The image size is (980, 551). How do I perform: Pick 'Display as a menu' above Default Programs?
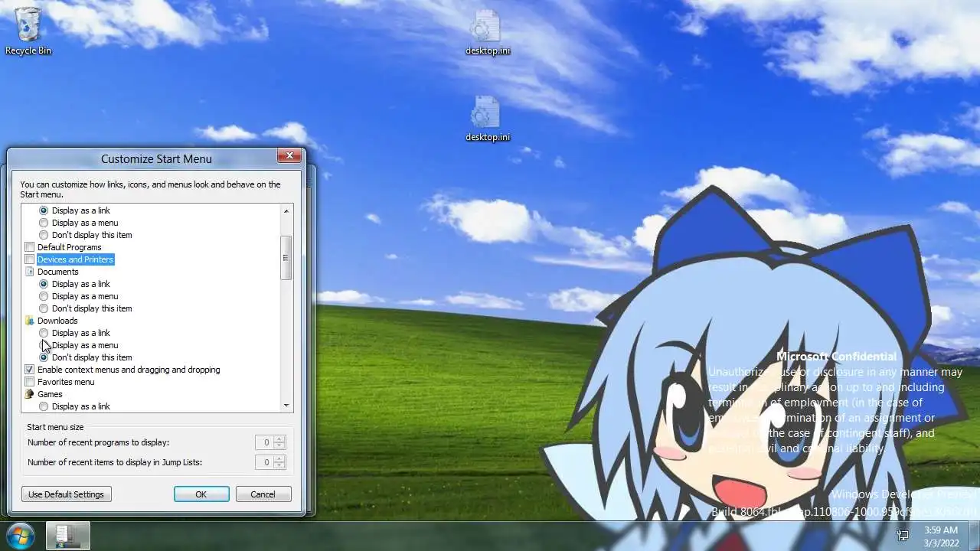[x=44, y=223]
